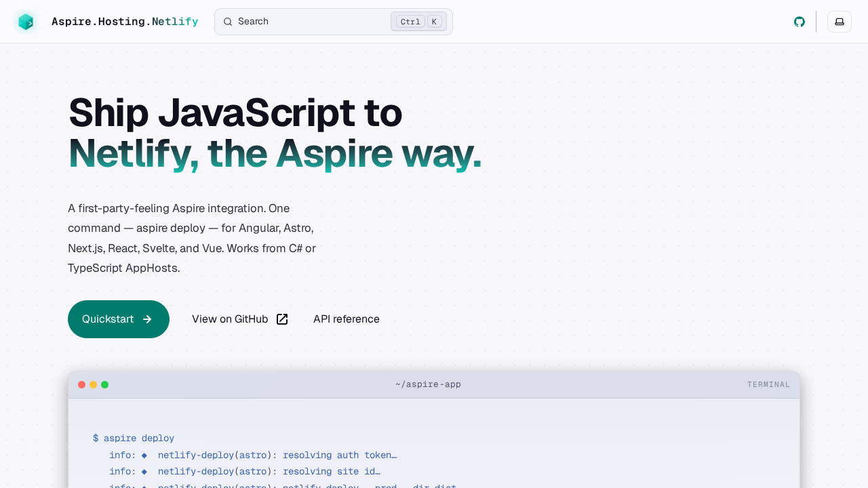The width and height of the screenshot is (868, 488).
Task: Click the green terminal window dot
Action: [105, 385]
